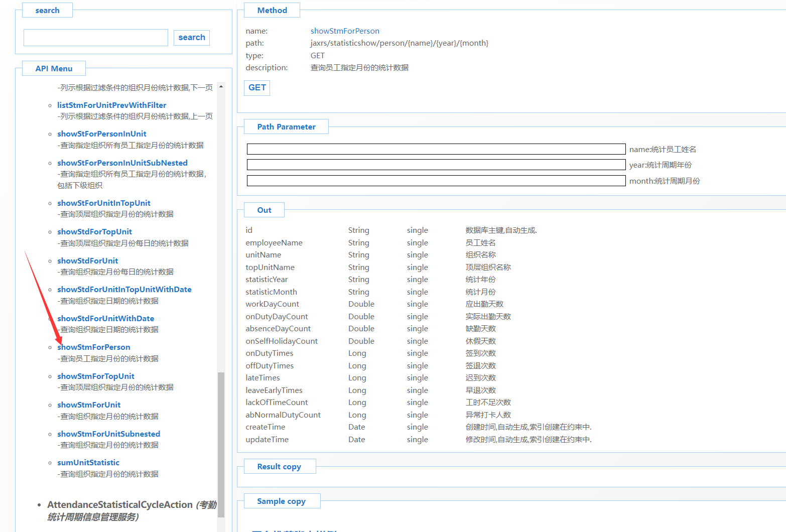
Task: Click the search text input field
Action: pos(95,38)
